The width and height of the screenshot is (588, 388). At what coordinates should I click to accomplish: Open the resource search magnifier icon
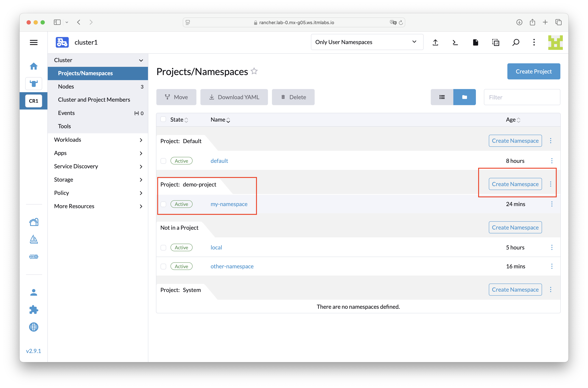[x=516, y=42]
